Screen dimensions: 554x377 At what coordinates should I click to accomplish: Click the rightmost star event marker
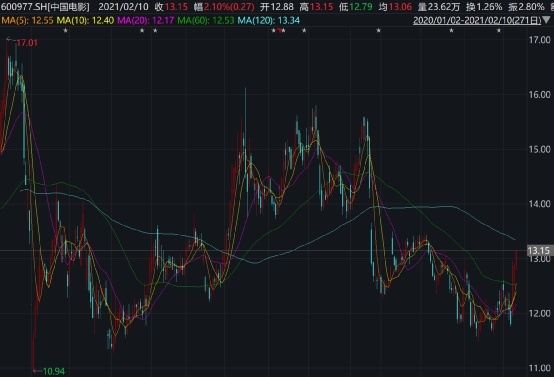tap(499, 31)
